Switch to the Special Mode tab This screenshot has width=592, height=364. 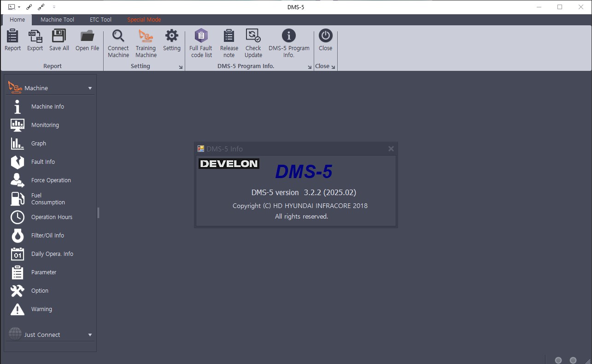144,20
